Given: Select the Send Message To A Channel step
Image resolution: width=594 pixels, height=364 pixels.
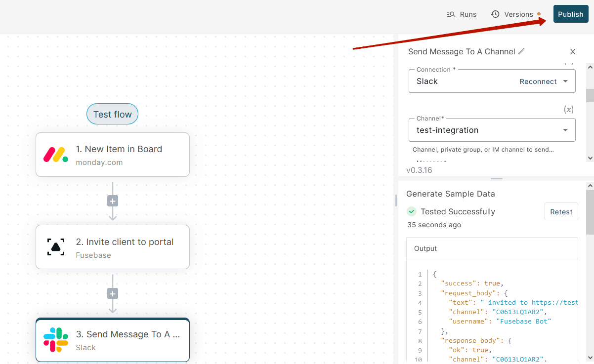Looking at the screenshot, I should coord(113,340).
